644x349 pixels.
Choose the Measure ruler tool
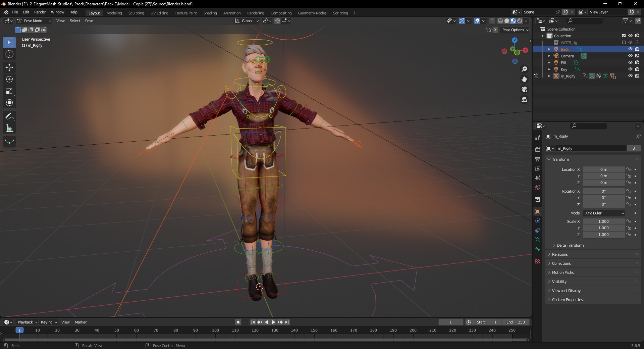pyautogui.click(x=9, y=128)
